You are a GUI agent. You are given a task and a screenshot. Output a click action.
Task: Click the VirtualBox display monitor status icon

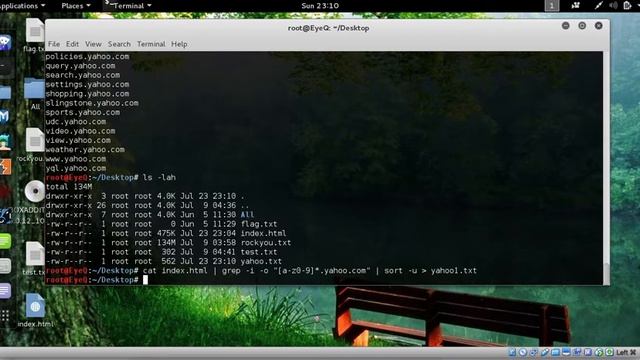566,352
